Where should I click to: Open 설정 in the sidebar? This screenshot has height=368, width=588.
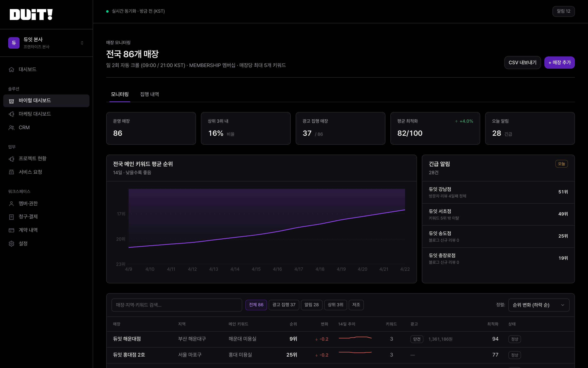click(x=46, y=244)
